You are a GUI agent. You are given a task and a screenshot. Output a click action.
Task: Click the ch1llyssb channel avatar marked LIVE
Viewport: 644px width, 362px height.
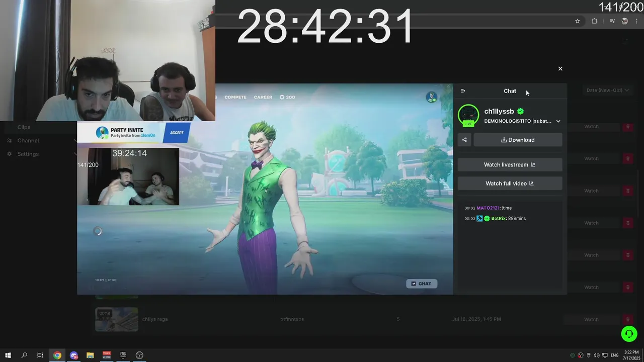point(468,115)
